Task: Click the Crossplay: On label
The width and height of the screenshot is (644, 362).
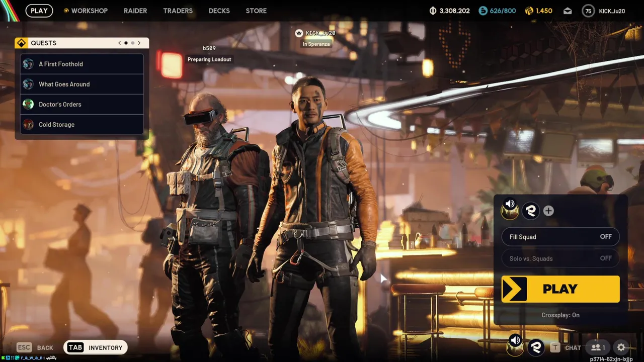Action: click(x=560, y=315)
